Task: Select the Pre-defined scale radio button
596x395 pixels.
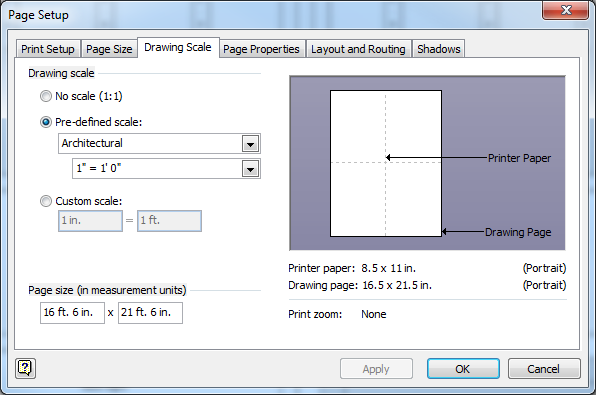Action: click(46, 122)
